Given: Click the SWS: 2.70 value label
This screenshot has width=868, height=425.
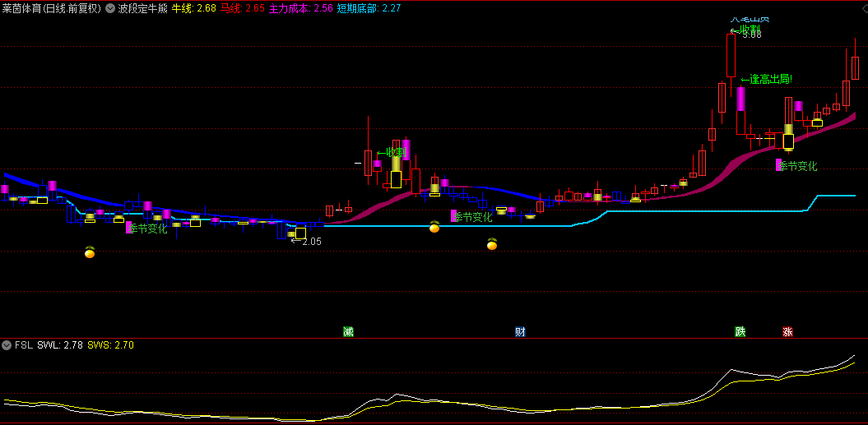Looking at the screenshot, I should click(x=111, y=345).
